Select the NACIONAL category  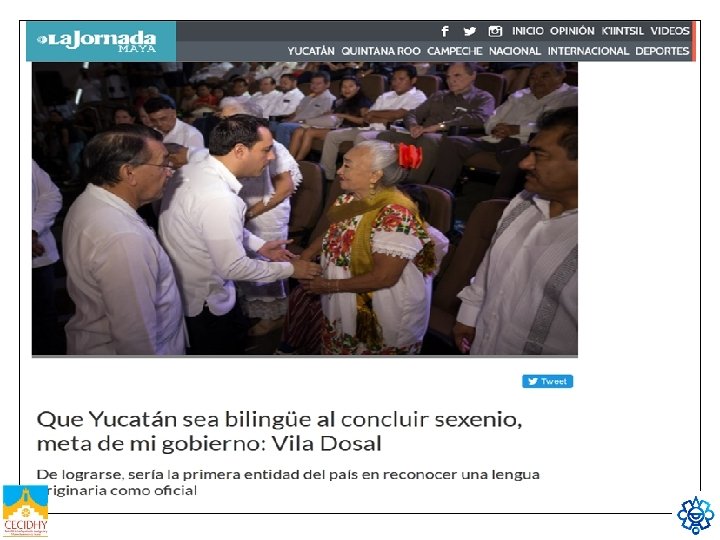pyautogui.click(x=515, y=51)
